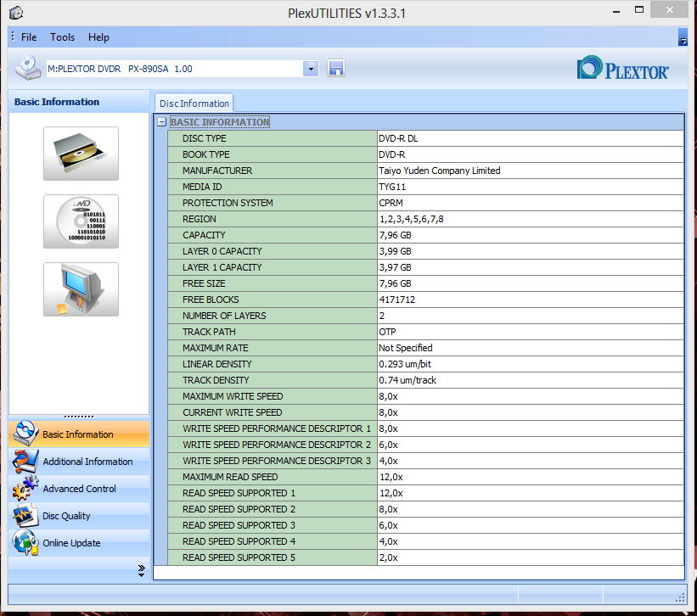Viewport: 697px width, 616px height.
Task: Open Additional Information section
Action: tap(79, 462)
